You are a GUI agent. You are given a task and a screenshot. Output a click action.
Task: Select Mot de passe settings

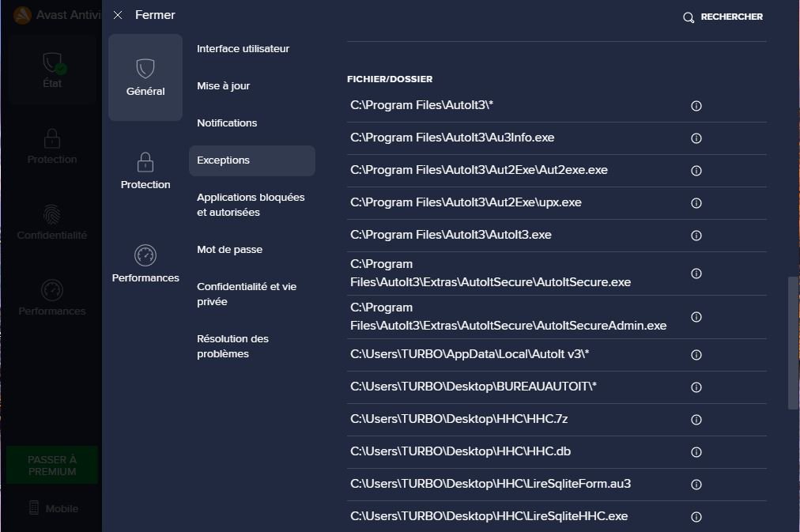coord(229,250)
